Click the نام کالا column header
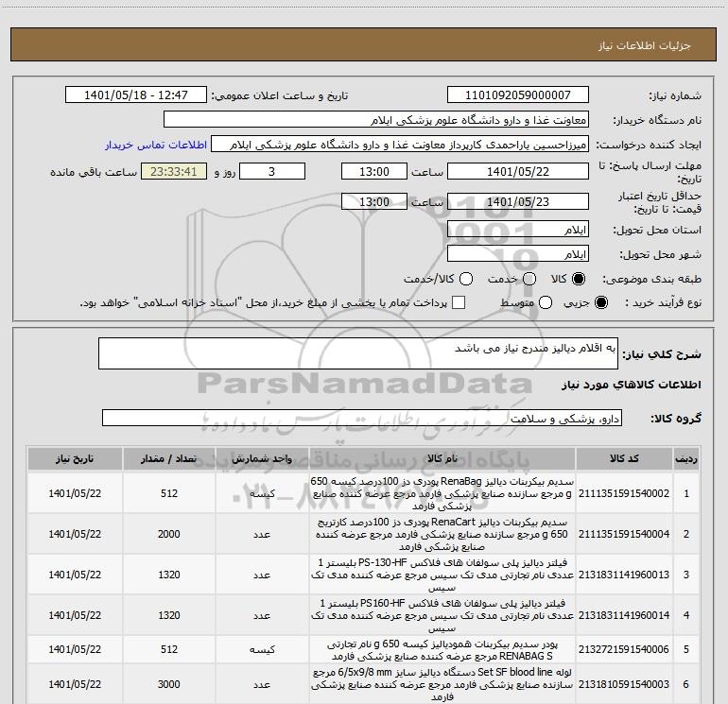The image size is (728, 704). pyautogui.click(x=442, y=458)
